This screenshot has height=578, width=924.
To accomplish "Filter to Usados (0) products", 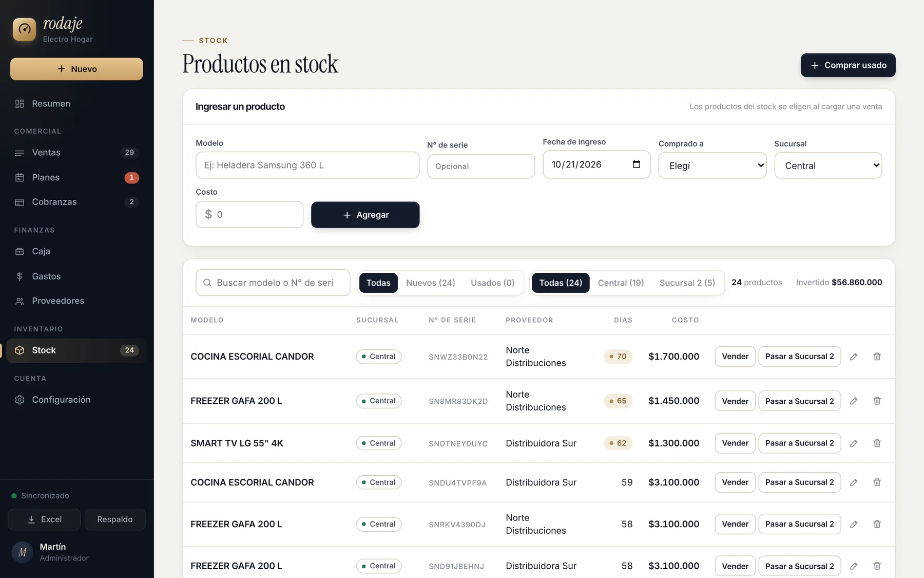I will tap(492, 283).
